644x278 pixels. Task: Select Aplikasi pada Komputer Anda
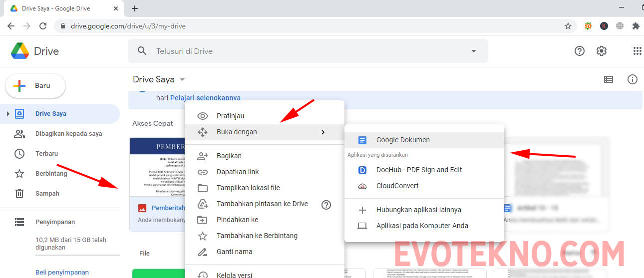coord(424,226)
